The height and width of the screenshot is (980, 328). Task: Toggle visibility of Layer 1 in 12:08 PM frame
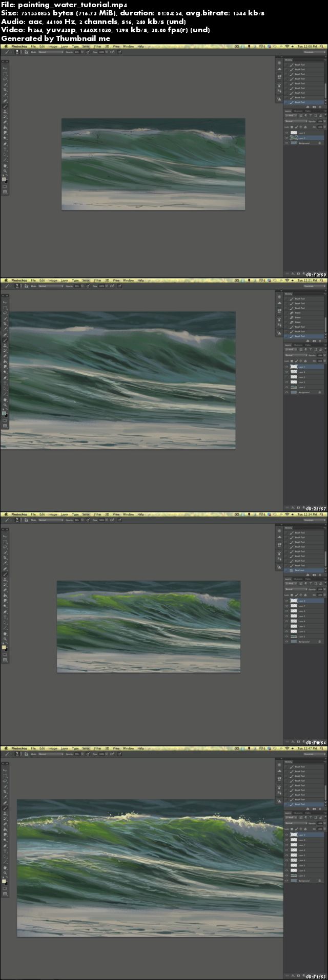pos(286,133)
